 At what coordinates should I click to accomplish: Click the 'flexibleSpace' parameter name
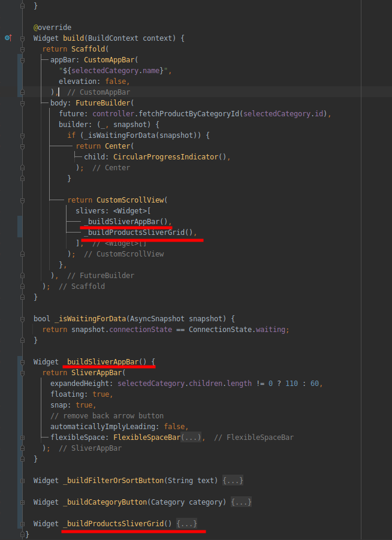[x=78, y=438]
